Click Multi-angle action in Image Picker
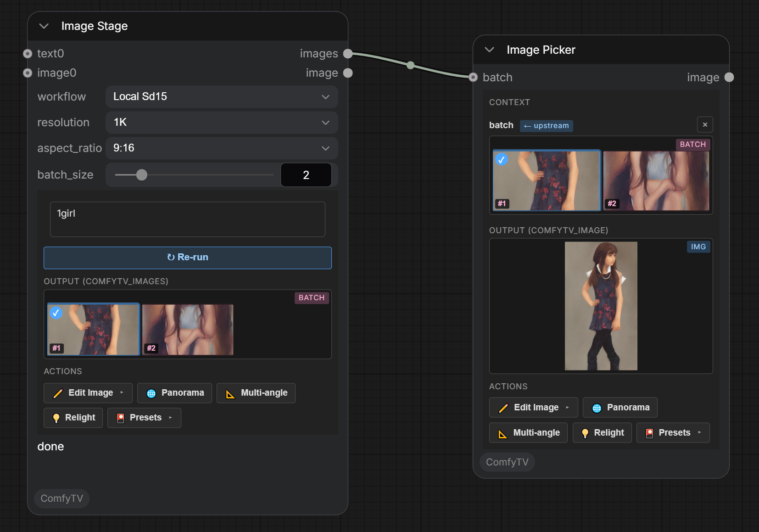This screenshot has width=759, height=532. (528, 433)
